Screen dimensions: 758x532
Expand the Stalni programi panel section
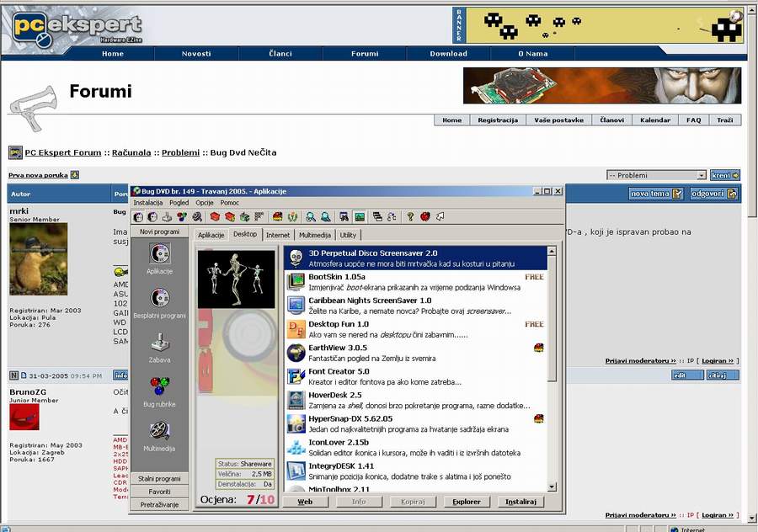(x=159, y=478)
